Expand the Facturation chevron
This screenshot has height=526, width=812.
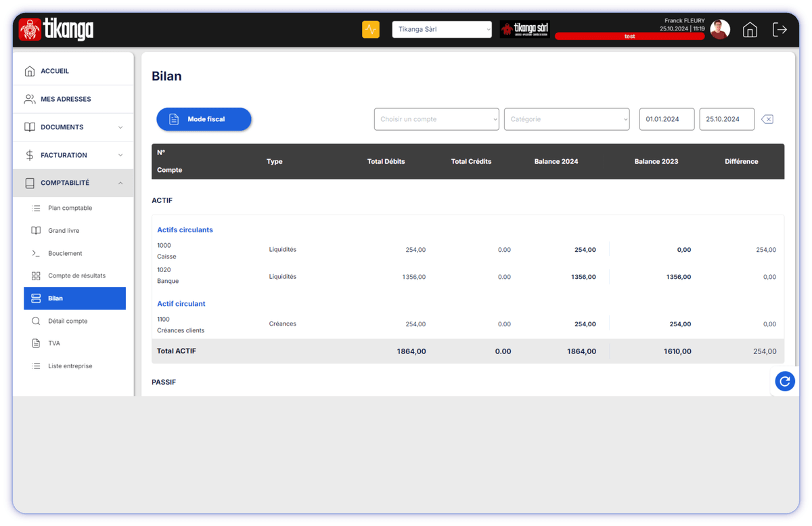[x=120, y=155]
